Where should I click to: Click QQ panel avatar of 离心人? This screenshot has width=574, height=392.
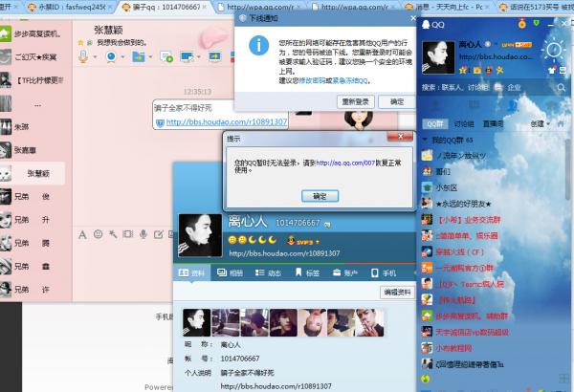pos(438,57)
